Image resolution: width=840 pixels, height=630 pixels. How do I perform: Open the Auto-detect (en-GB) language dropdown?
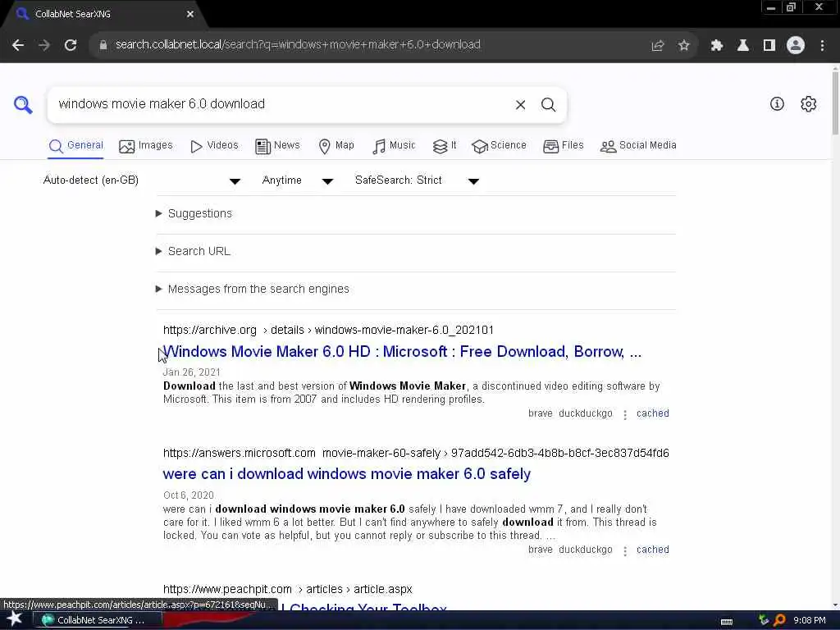click(x=141, y=180)
